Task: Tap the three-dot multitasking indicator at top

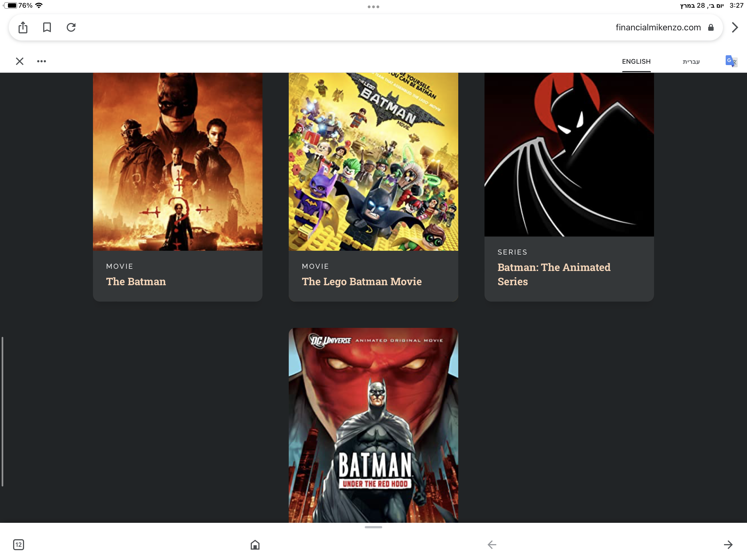Action: 373,7
